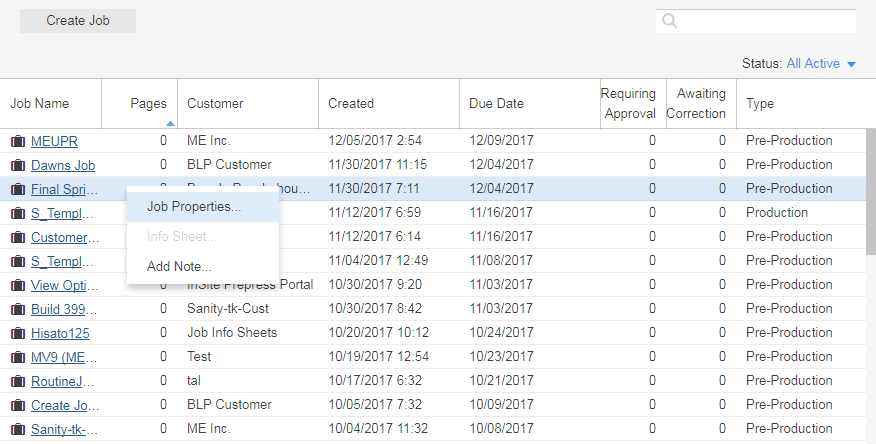Click the briefcase icon beside Hisato125
This screenshot has height=444, width=876.
pos(17,333)
